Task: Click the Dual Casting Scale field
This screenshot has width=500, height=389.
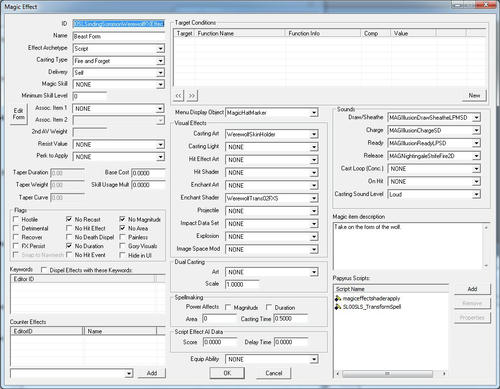Action: click(242, 285)
